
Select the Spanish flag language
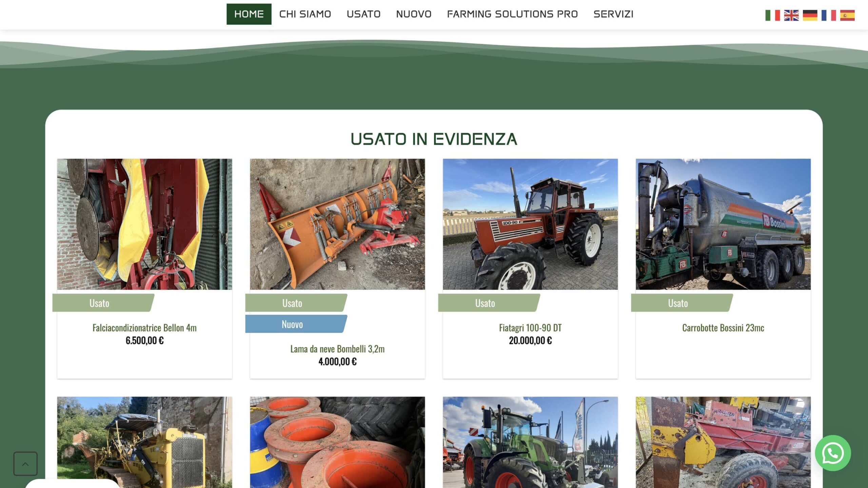[847, 15]
